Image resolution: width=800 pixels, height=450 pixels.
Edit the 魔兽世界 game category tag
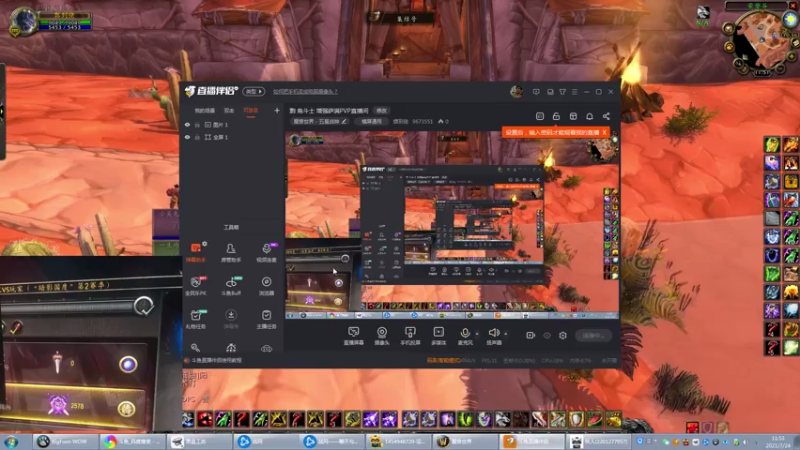pyautogui.click(x=320, y=121)
